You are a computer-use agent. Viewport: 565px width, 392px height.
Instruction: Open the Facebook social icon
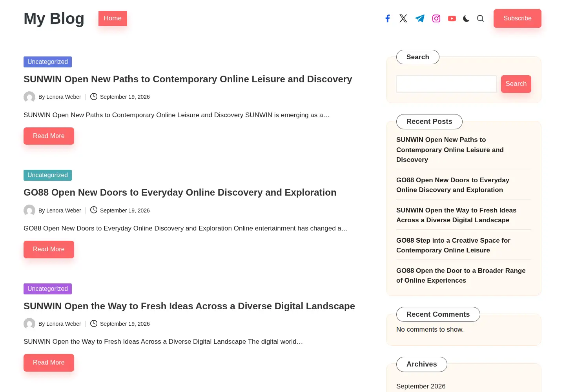pos(388,18)
